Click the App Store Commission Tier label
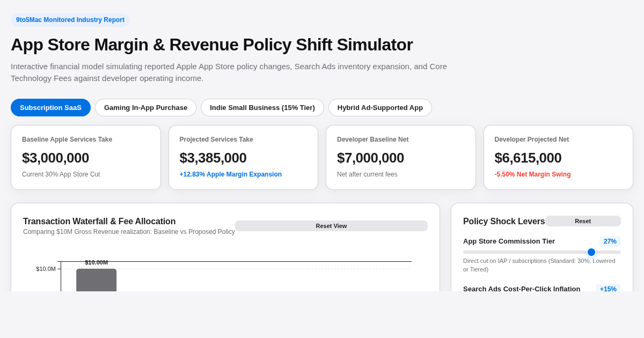The width and height of the screenshot is (644, 338). [509, 241]
